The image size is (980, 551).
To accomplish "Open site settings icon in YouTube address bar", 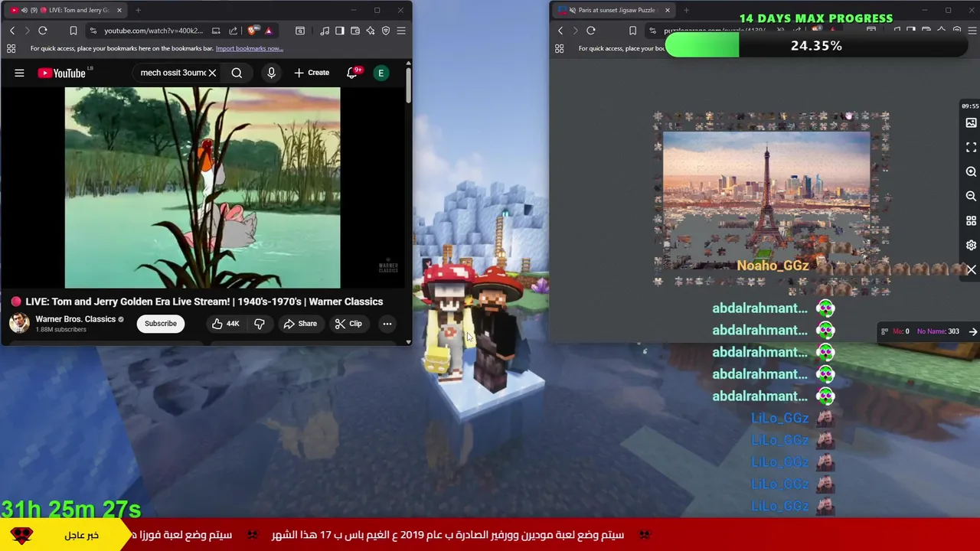I will 93,31.
